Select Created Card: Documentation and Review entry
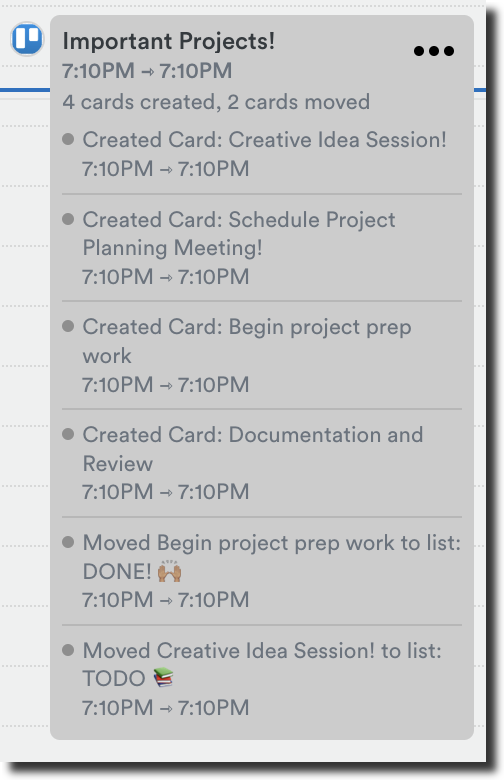 coord(262,463)
